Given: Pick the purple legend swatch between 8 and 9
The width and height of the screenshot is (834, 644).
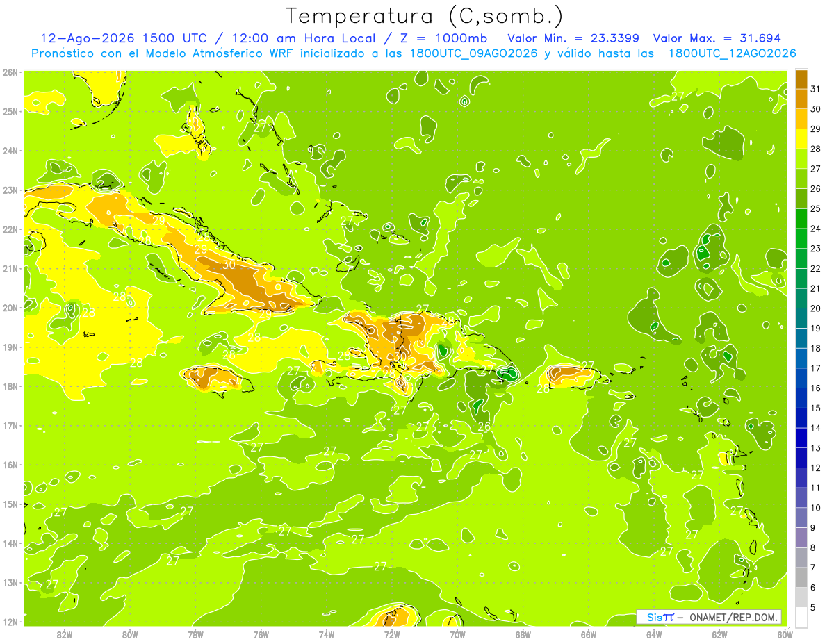Looking at the screenshot, I should 801,538.
